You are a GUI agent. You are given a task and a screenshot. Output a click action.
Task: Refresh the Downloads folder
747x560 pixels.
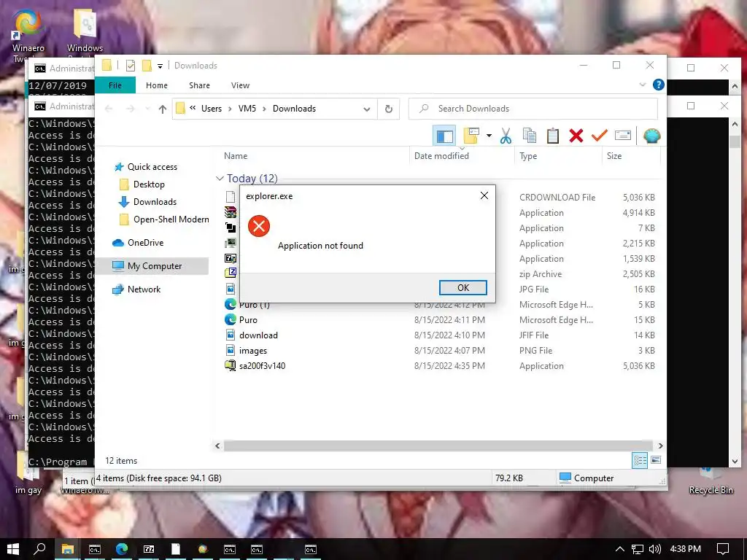pos(389,109)
